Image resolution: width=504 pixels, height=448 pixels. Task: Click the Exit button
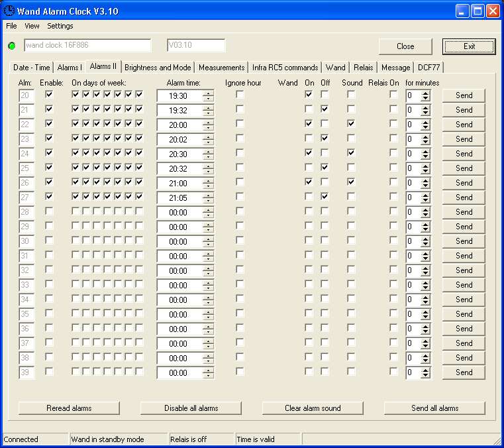point(469,46)
